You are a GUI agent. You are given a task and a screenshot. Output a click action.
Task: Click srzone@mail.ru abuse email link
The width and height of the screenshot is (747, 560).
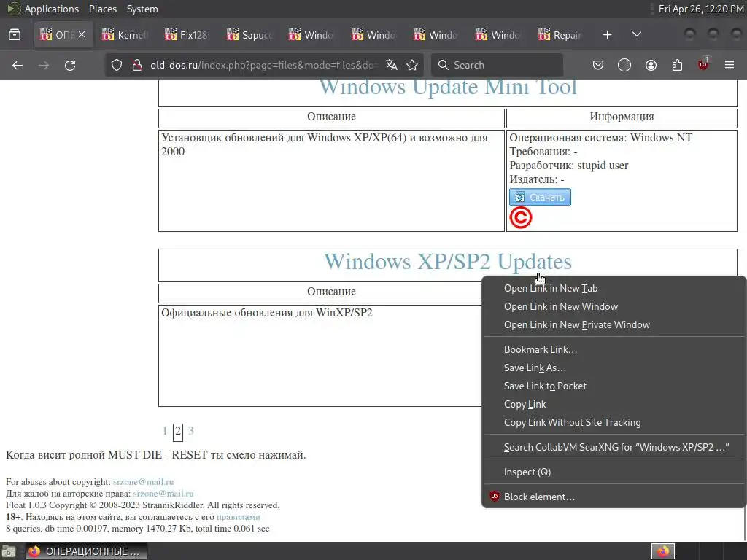coord(144,482)
